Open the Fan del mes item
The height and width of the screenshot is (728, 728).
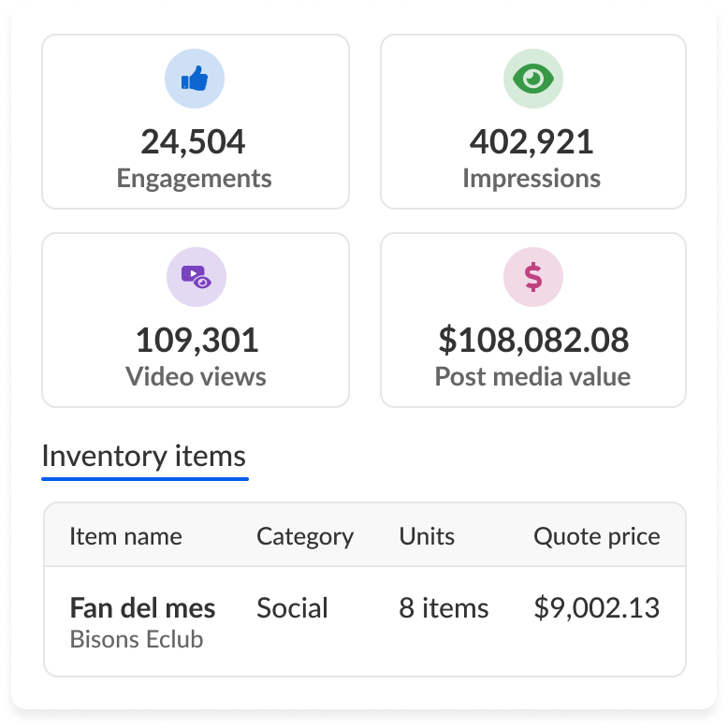pos(142,608)
